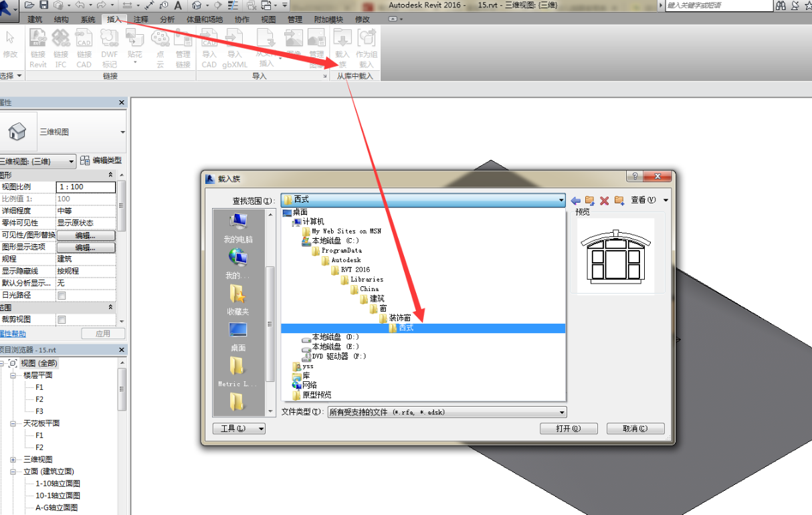Click the 点云 (Point Cloud) tool
This screenshot has height=515, width=812.
click(161, 49)
